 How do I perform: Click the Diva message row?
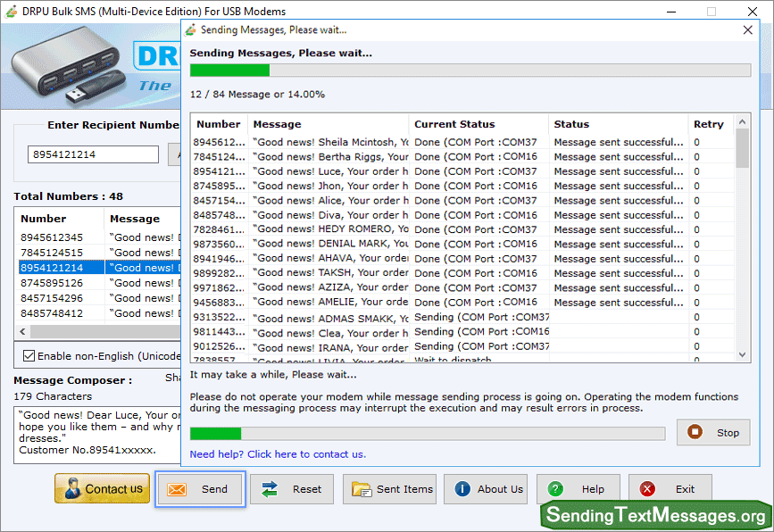point(463,215)
